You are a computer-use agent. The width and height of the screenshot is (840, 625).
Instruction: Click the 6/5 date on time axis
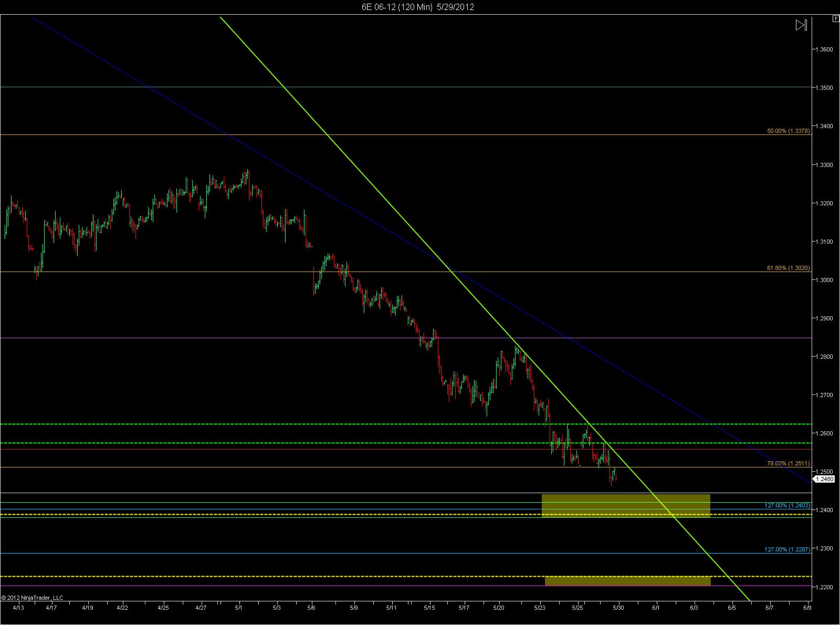731,607
